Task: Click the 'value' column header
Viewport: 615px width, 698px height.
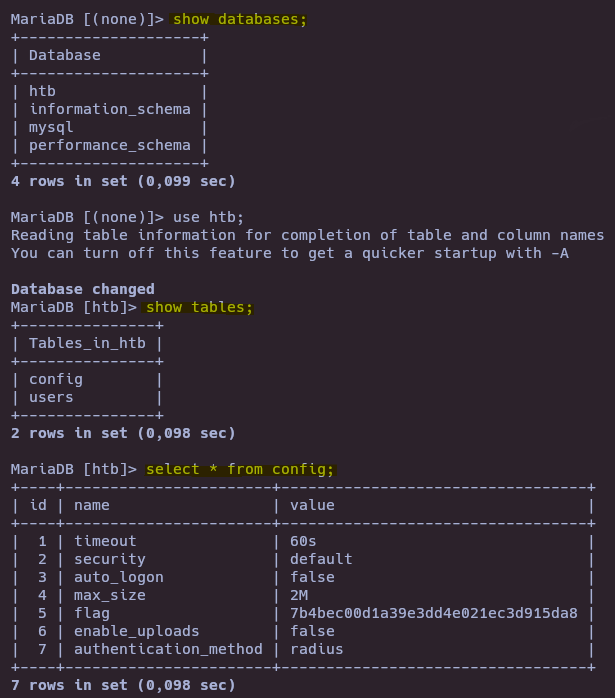Action: click(x=312, y=506)
